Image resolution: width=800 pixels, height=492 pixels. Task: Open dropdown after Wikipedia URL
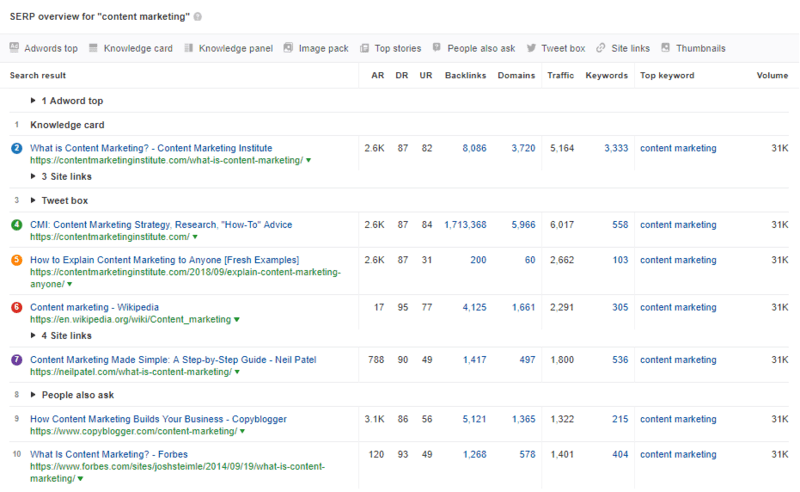(x=236, y=319)
